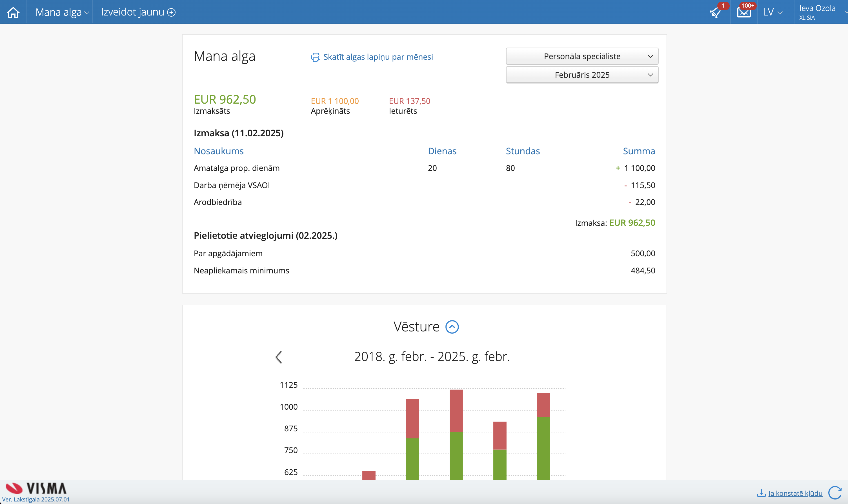Click the download icon beside Ja konstatē kļūdu
Screen dimensions: 848x504
pos(761,493)
